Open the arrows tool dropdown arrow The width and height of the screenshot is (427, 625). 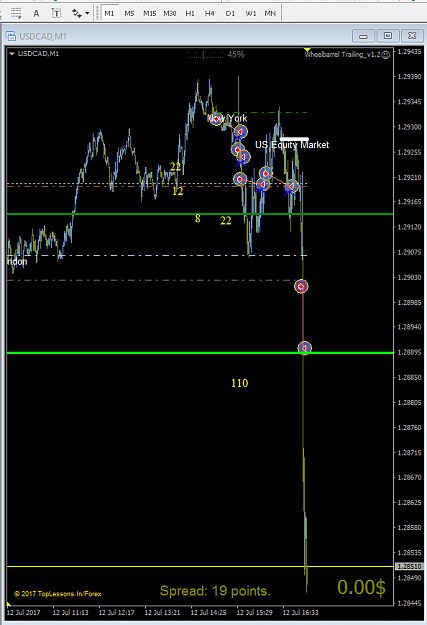pos(87,14)
